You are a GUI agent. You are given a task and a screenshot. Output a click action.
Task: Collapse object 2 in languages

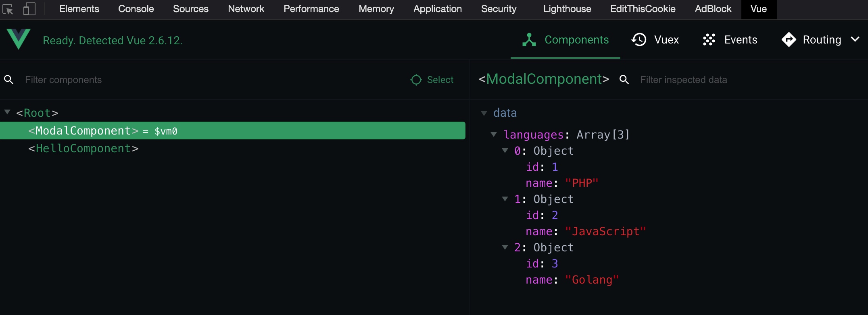pyautogui.click(x=505, y=247)
